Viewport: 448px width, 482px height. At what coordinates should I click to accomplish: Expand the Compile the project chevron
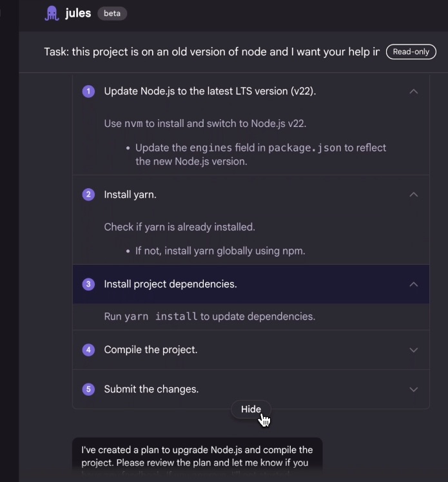pyautogui.click(x=414, y=350)
